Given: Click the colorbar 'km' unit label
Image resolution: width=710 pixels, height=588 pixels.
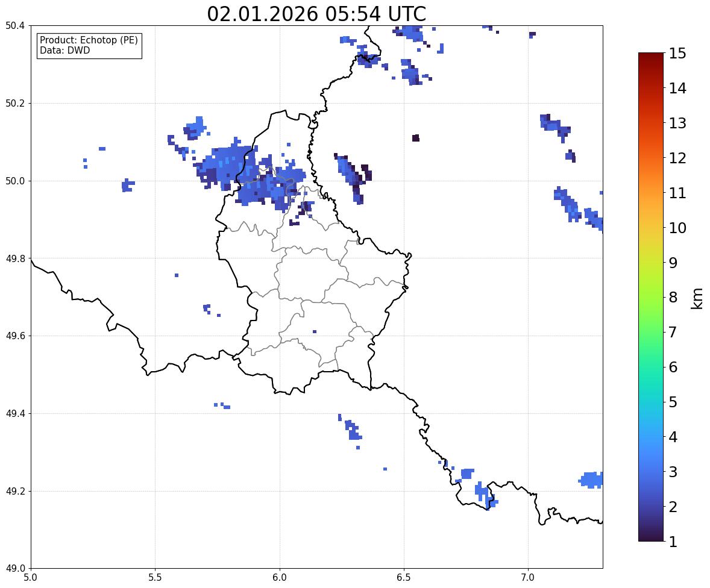Looking at the screenshot, I should click(x=697, y=298).
